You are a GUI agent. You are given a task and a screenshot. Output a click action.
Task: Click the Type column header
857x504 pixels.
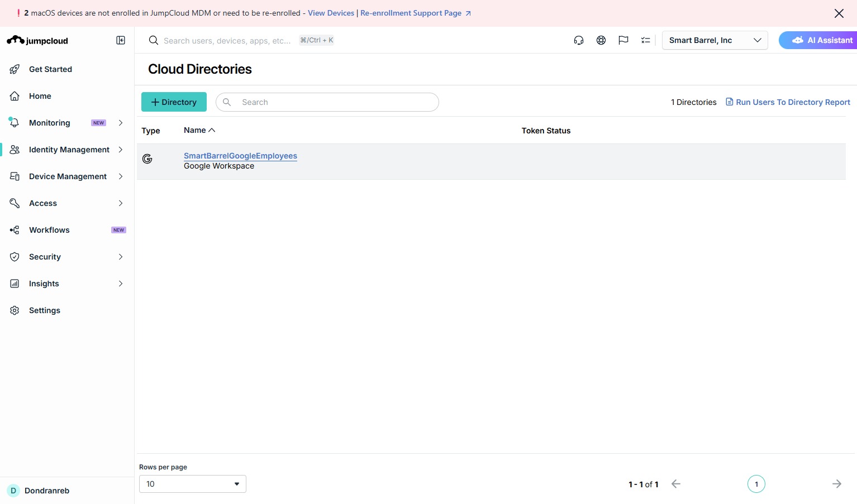click(x=151, y=131)
